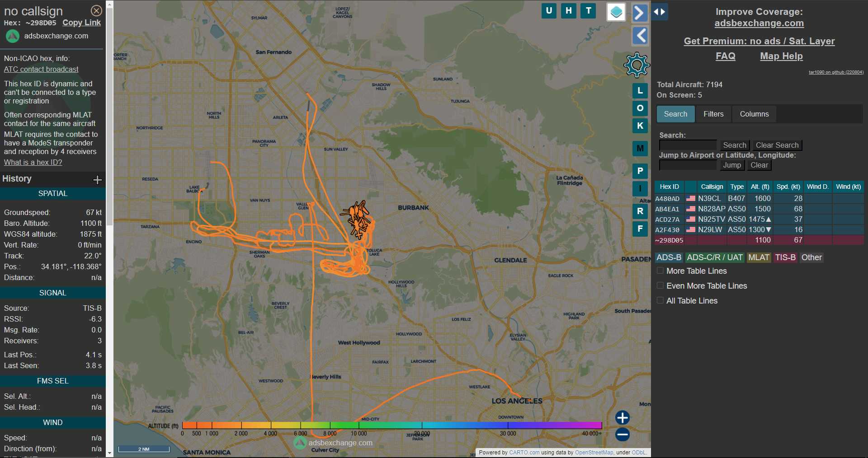
Task: Click the R map button
Action: pyautogui.click(x=640, y=211)
